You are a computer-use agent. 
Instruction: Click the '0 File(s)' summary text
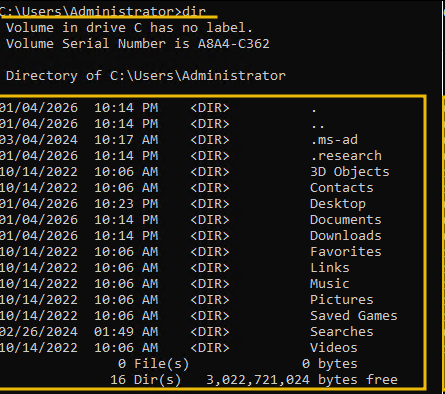click(x=154, y=364)
